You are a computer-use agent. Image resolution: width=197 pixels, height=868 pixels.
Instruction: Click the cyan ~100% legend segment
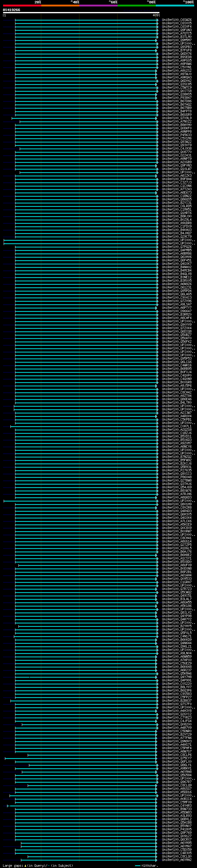click(x=175, y=6)
